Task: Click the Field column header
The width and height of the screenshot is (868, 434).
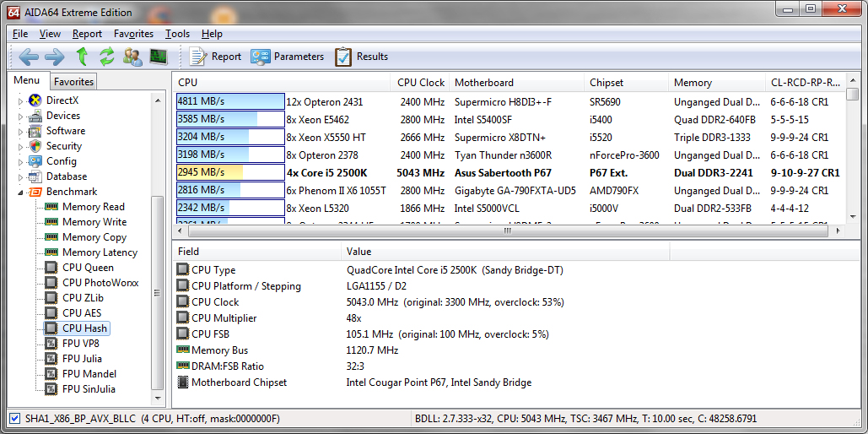Action: pyautogui.click(x=256, y=252)
